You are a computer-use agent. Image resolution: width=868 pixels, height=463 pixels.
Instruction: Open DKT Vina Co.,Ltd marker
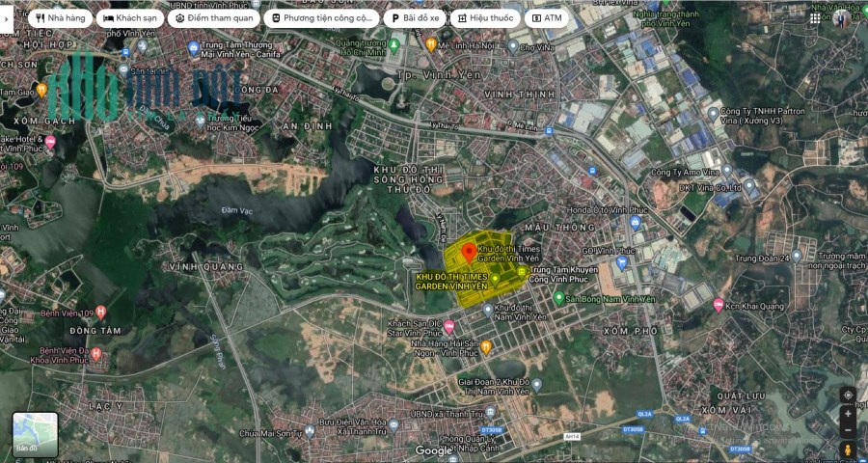tap(749, 185)
